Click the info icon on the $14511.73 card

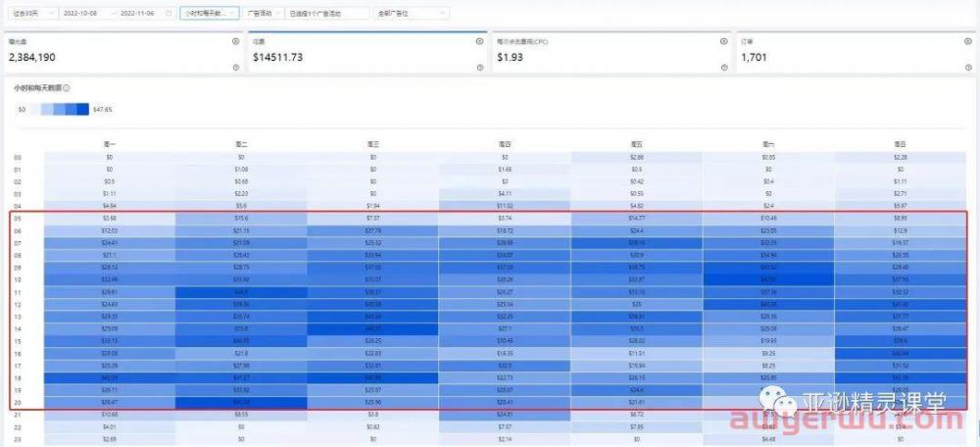coord(479,68)
